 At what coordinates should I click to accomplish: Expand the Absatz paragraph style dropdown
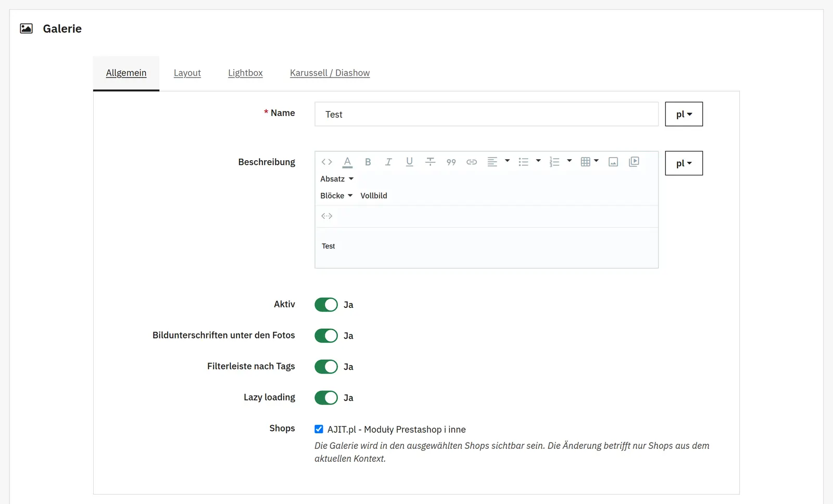click(x=337, y=179)
